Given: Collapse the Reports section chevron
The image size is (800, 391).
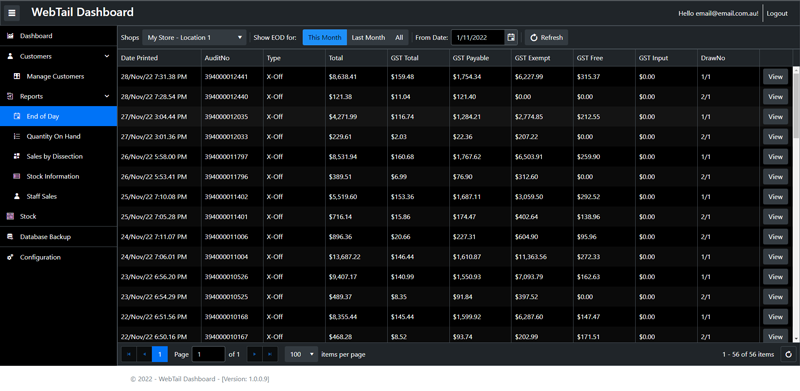Looking at the screenshot, I should point(107,96).
